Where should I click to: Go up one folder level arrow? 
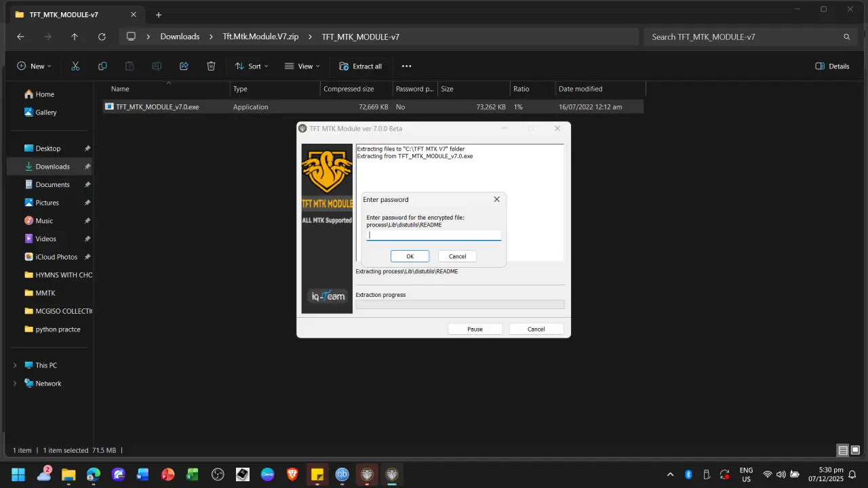(x=75, y=37)
